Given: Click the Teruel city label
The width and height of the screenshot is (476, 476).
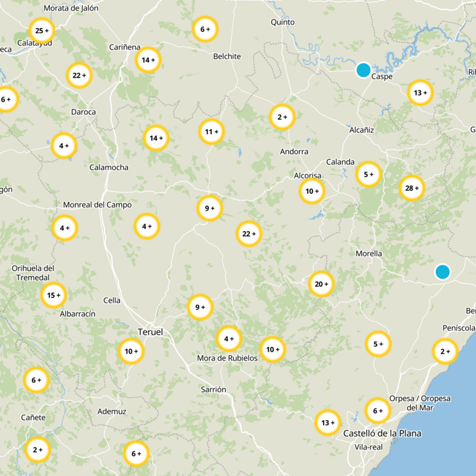Looking at the screenshot, I should [x=151, y=332].
